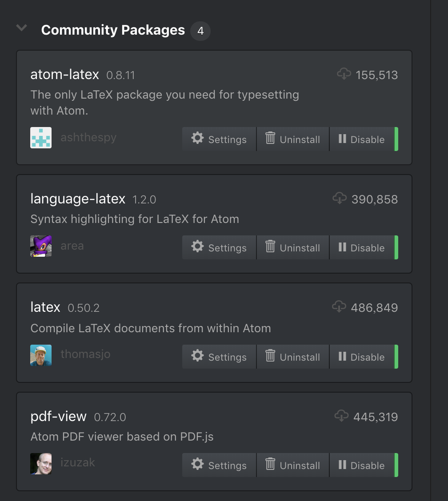Click the latex package download cloud icon
The image size is (448, 501).
(x=339, y=306)
